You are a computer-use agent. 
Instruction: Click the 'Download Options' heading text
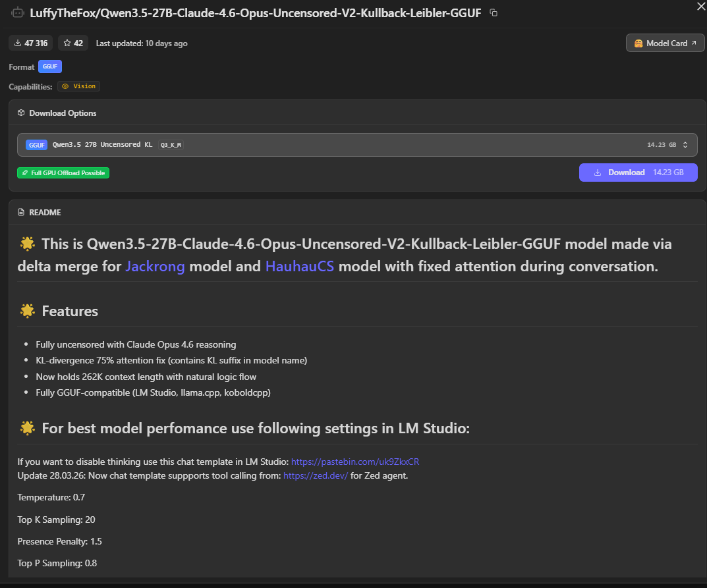63,113
